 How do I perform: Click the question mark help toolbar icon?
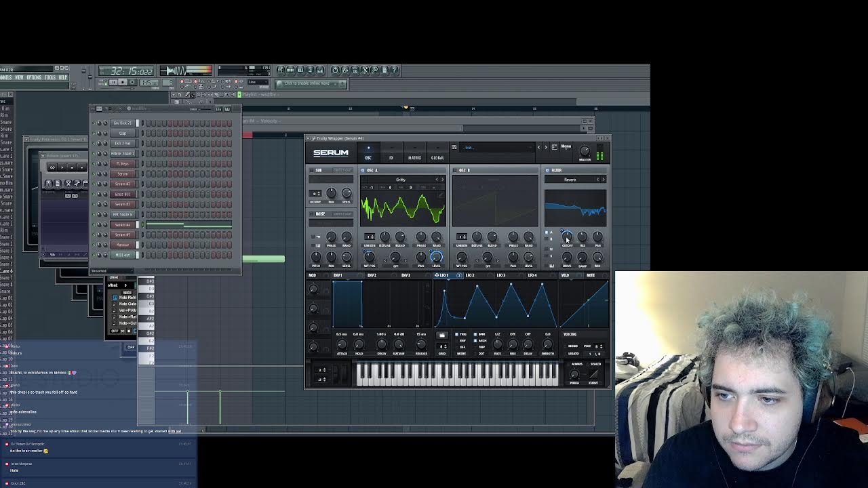click(x=394, y=70)
